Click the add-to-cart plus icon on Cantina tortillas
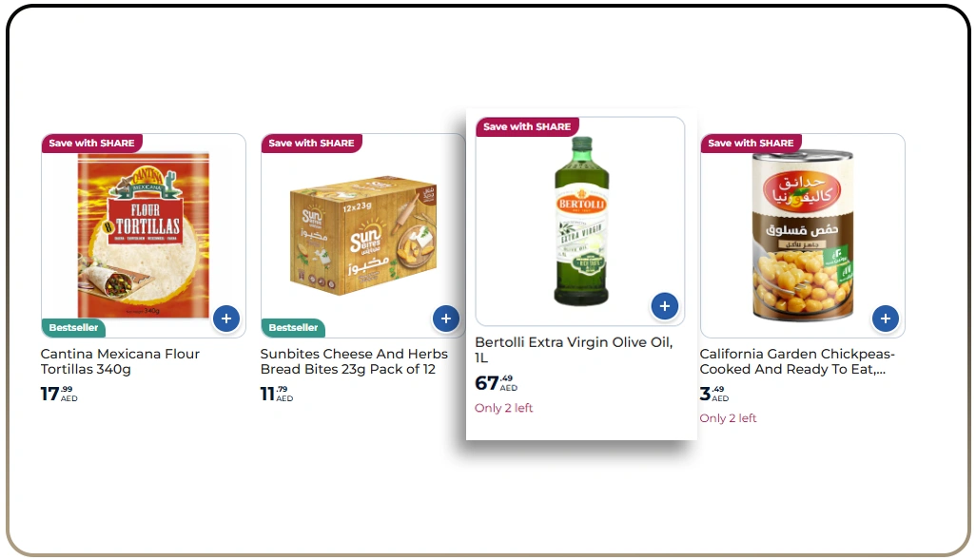This screenshot has width=976, height=560. [x=225, y=319]
